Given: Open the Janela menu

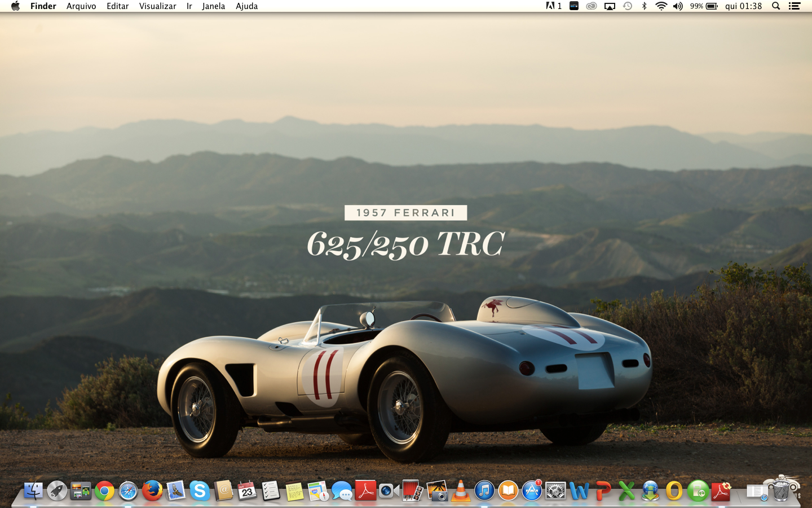Looking at the screenshot, I should [x=213, y=6].
